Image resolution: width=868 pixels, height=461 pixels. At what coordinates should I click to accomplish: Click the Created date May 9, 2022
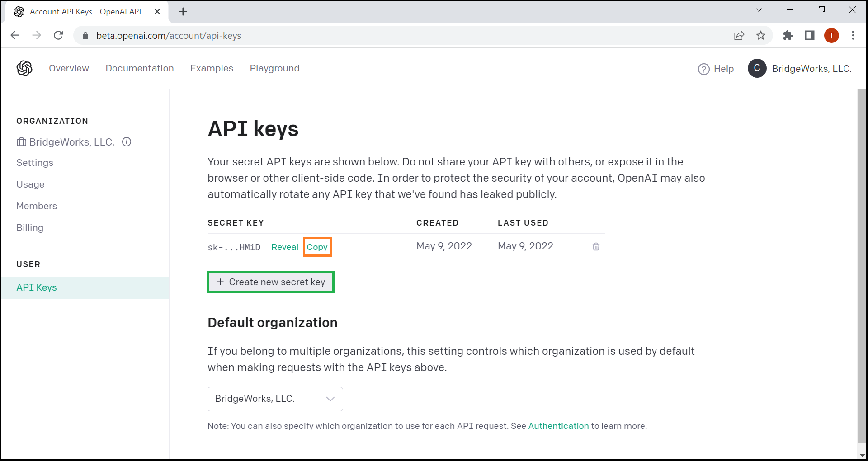tap(444, 246)
